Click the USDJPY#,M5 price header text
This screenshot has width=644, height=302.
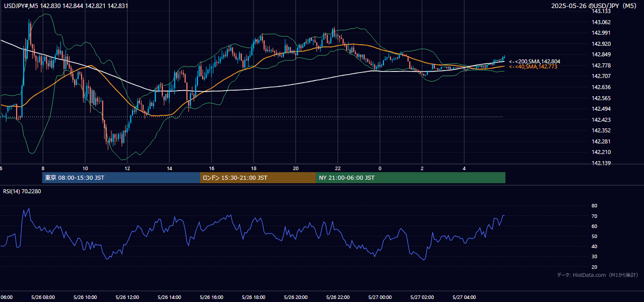[65, 6]
